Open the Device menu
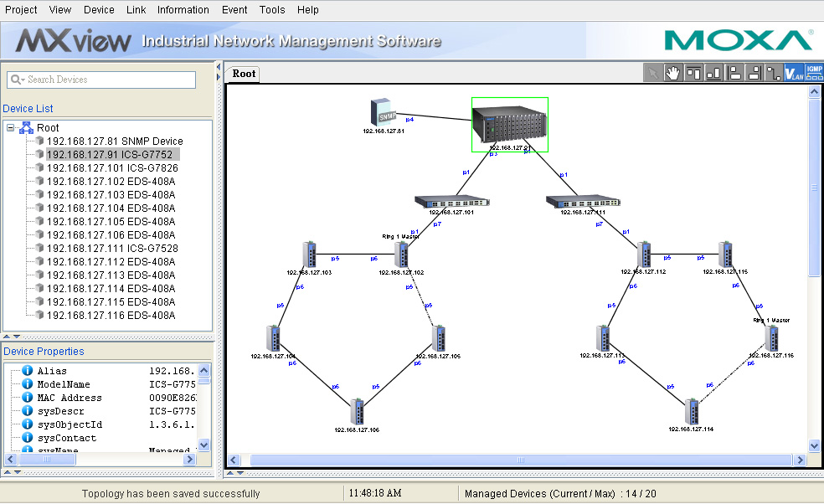The image size is (824, 504). click(99, 10)
